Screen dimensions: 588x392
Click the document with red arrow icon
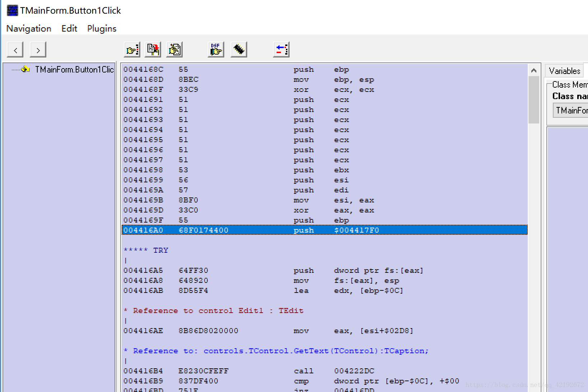[153, 50]
